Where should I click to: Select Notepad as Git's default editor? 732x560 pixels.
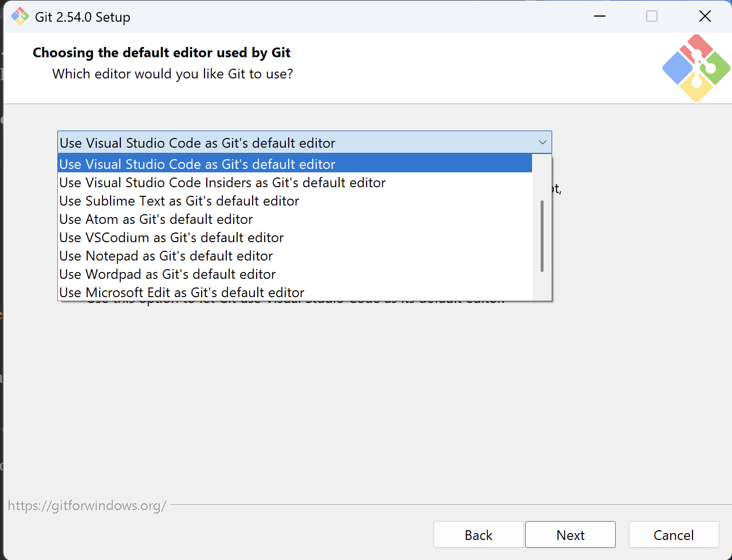(166, 256)
